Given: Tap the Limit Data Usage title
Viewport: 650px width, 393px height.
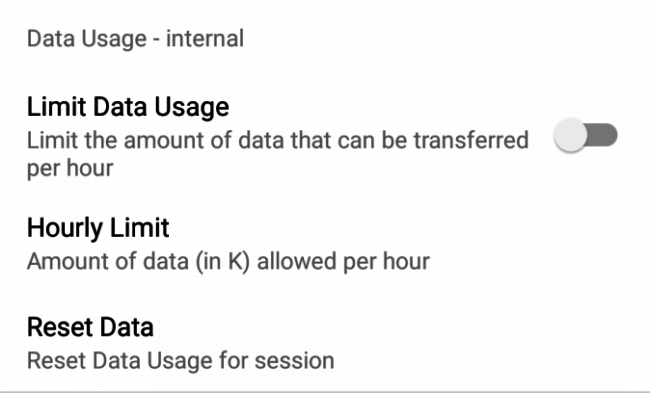Looking at the screenshot, I should point(128,107).
